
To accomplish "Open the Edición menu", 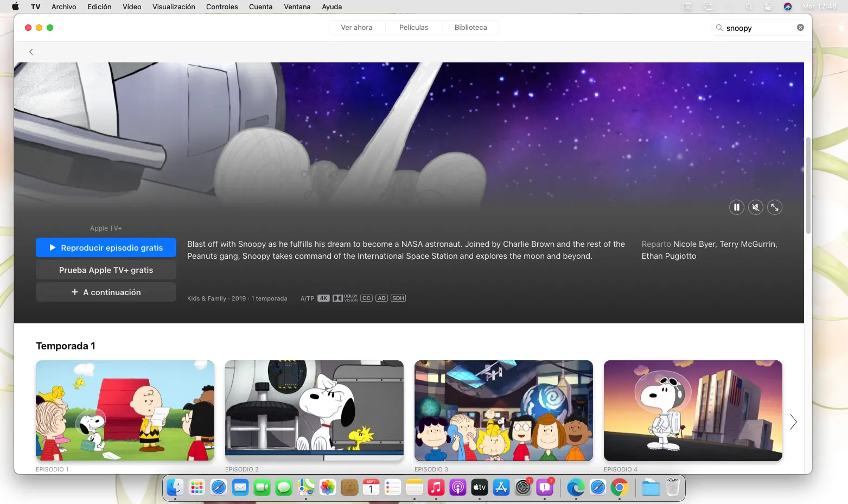I will point(99,7).
